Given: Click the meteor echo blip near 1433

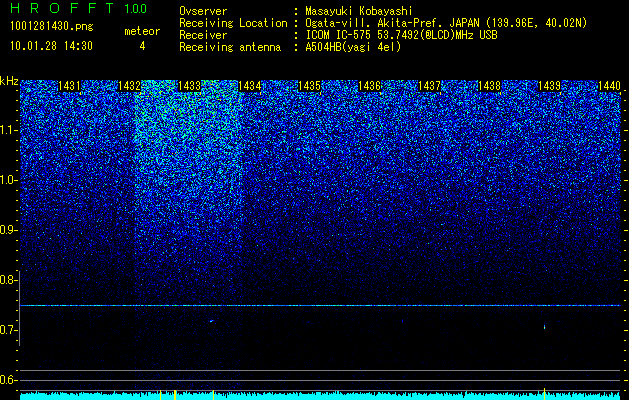Looking at the screenshot, I should tap(211, 321).
